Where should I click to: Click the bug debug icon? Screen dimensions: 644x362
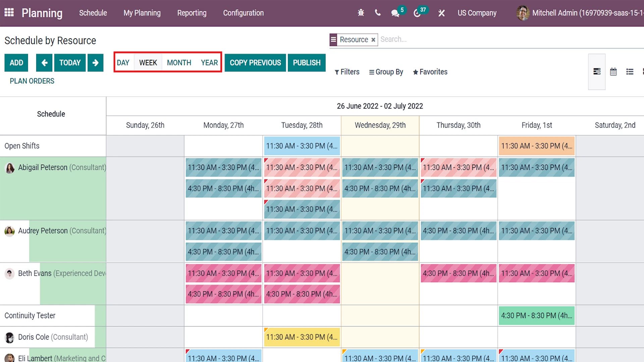(x=361, y=13)
